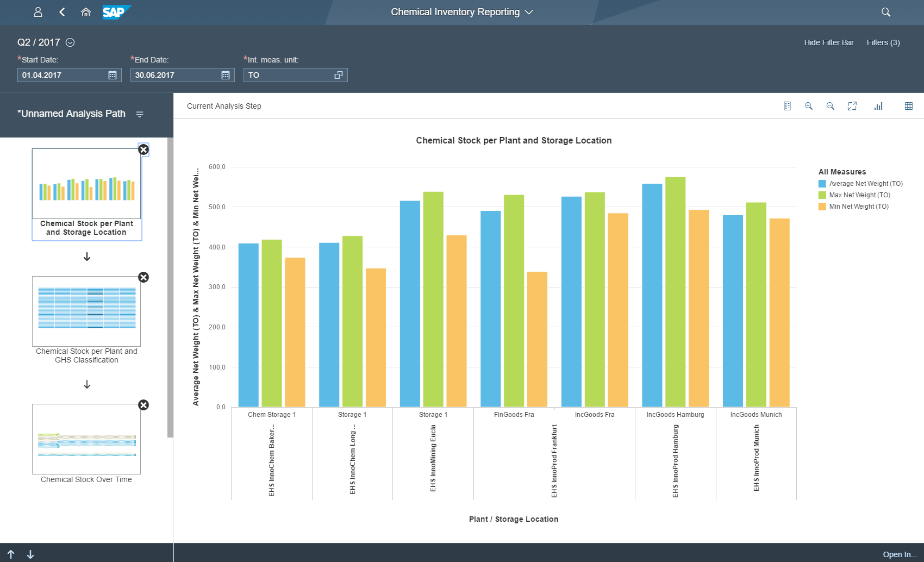Viewport: 924px width, 562px height.
Task: Navigate back with the header arrow
Action: tap(61, 11)
